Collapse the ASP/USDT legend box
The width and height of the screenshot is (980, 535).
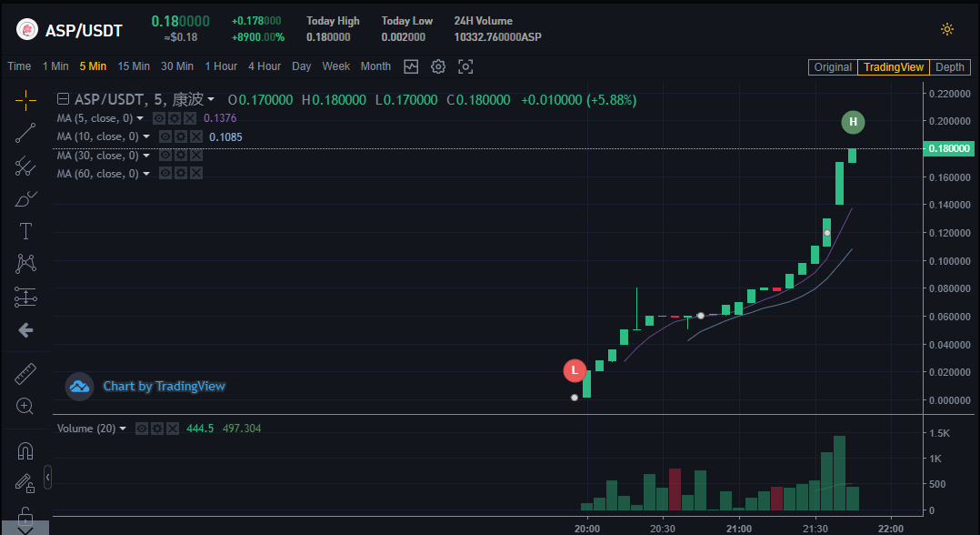(x=63, y=100)
